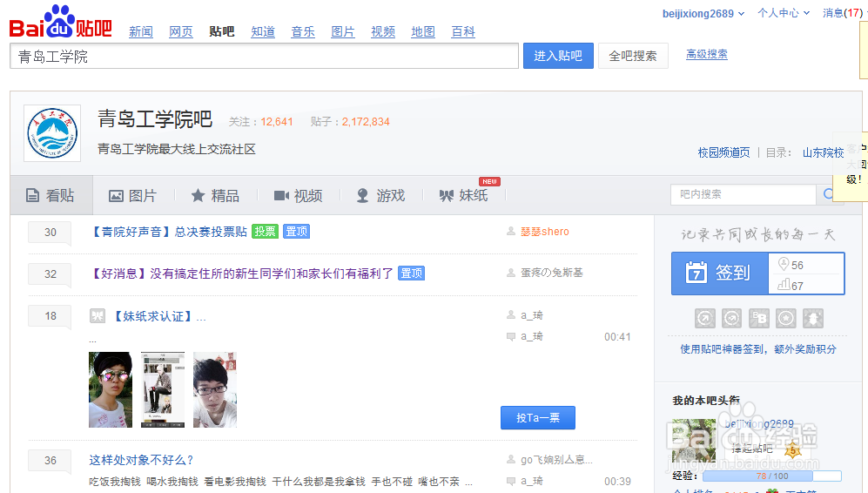Click the green 投票 tag
The height and width of the screenshot is (493, 868).
[266, 232]
